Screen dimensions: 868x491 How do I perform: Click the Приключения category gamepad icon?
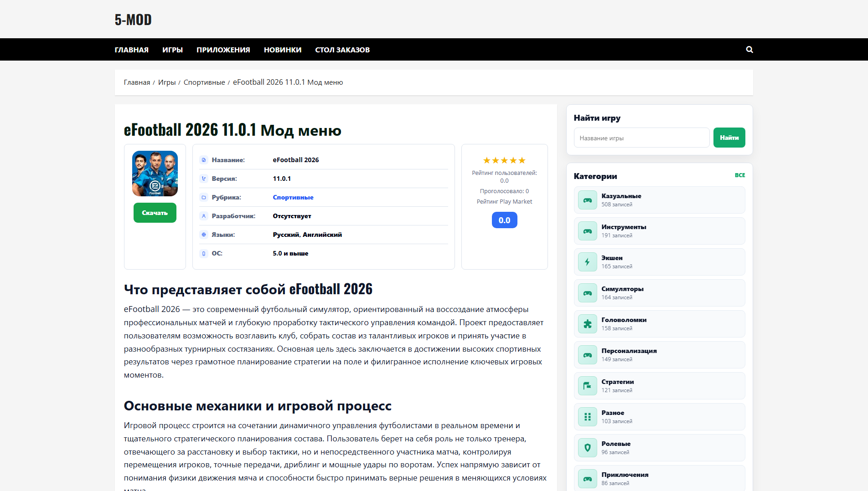click(x=588, y=479)
